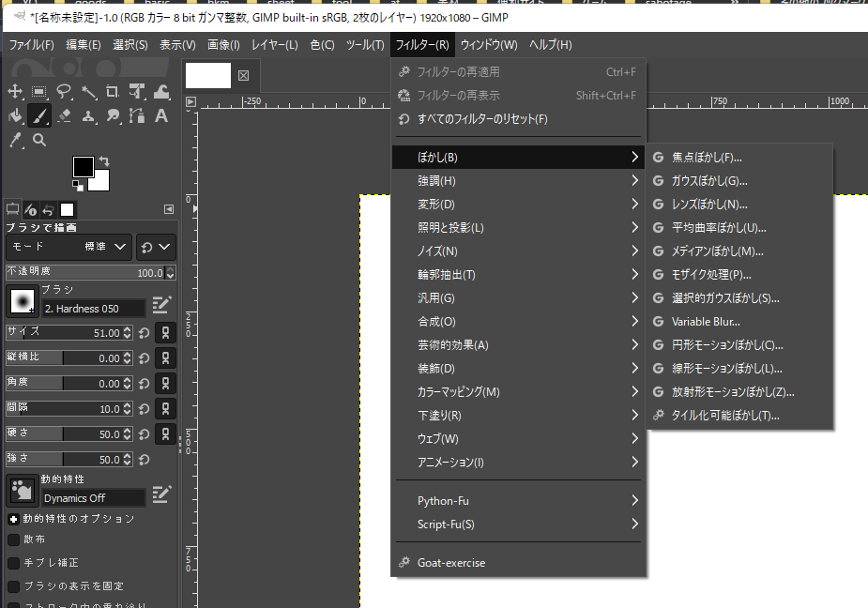Select the Rectangle Select tool
Viewport: 868px width, 608px height.
click(39, 91)
